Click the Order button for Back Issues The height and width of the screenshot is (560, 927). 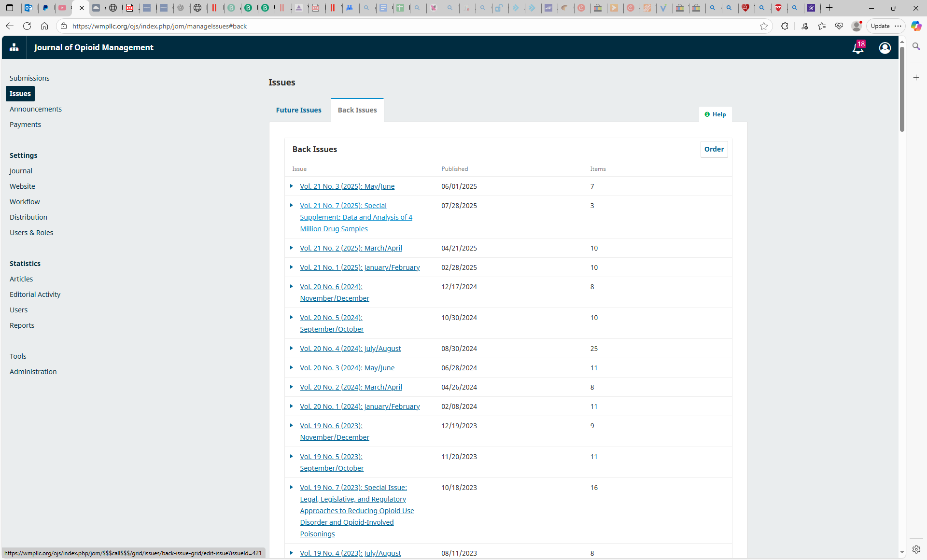tap(714, 149)
